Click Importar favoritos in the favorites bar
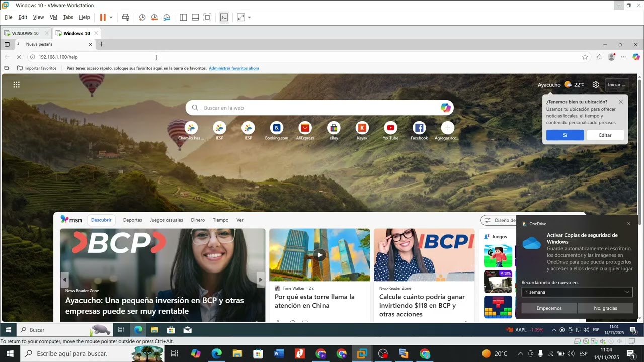 pyautogui.click(x=37, y=68)
